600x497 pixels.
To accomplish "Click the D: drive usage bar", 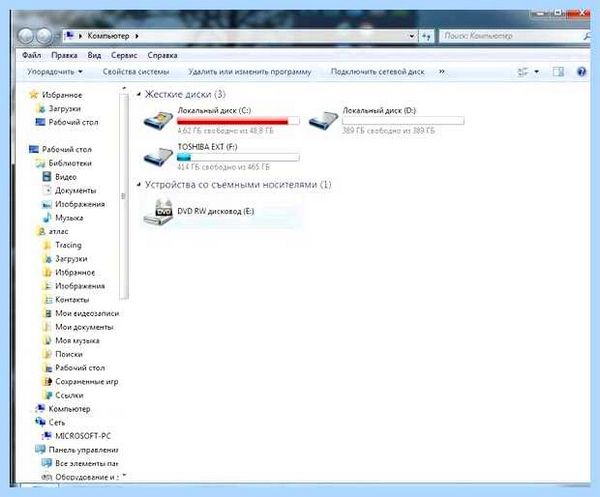I will point(403,121).
